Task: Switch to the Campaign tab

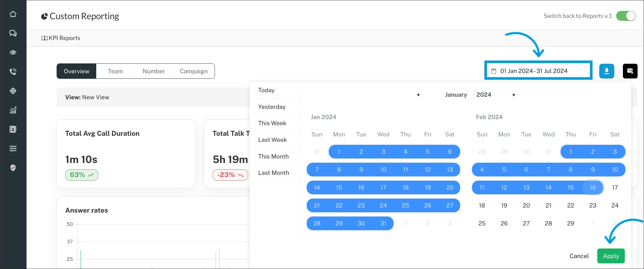Action: point(193,71)
